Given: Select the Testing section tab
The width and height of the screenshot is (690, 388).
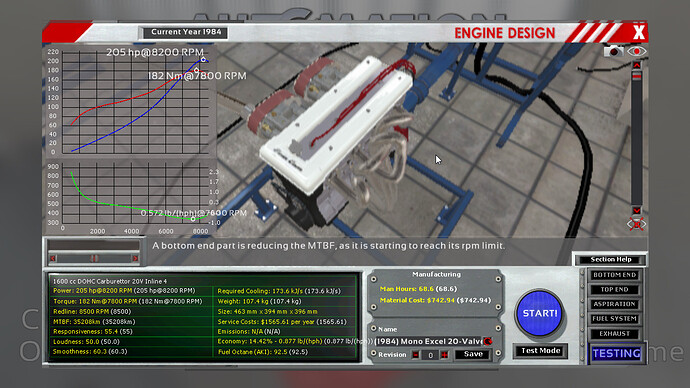Looking at the screenshot, I should click(x=616, y=353).
